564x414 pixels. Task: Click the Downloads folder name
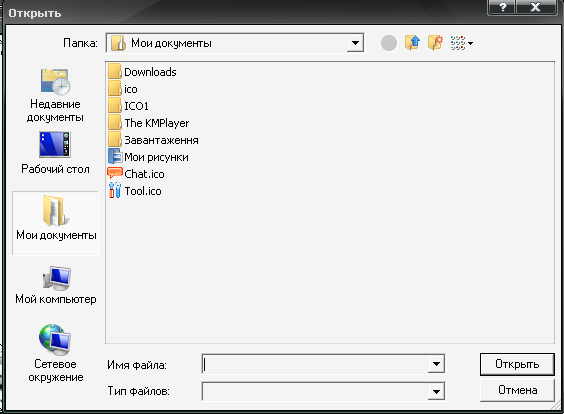click(150, 72)
